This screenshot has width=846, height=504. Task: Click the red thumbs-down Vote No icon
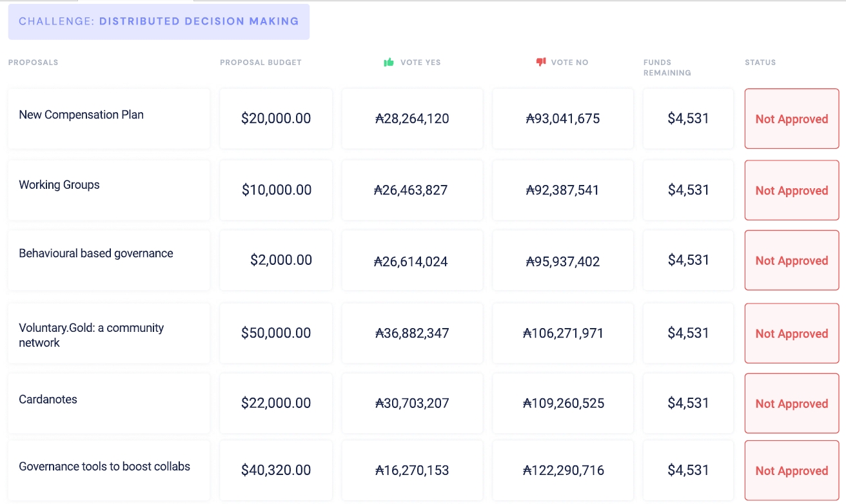(541, 63)
